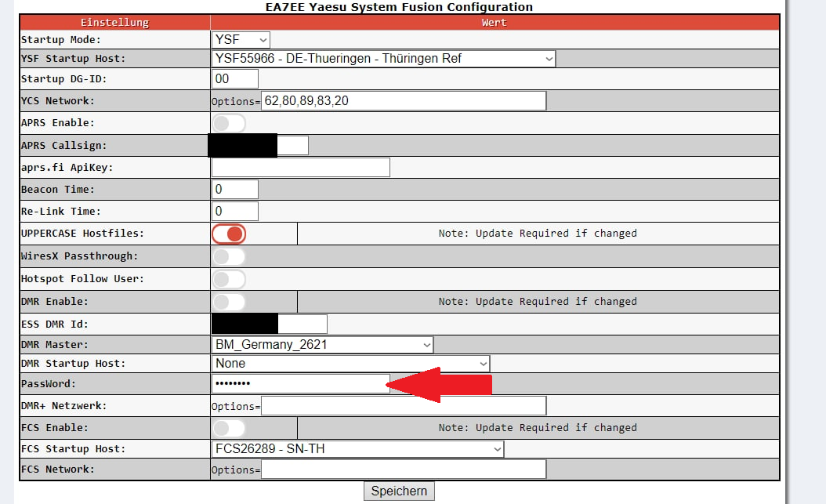Toggle the FCS Enable switch

(x=229, y=428)
